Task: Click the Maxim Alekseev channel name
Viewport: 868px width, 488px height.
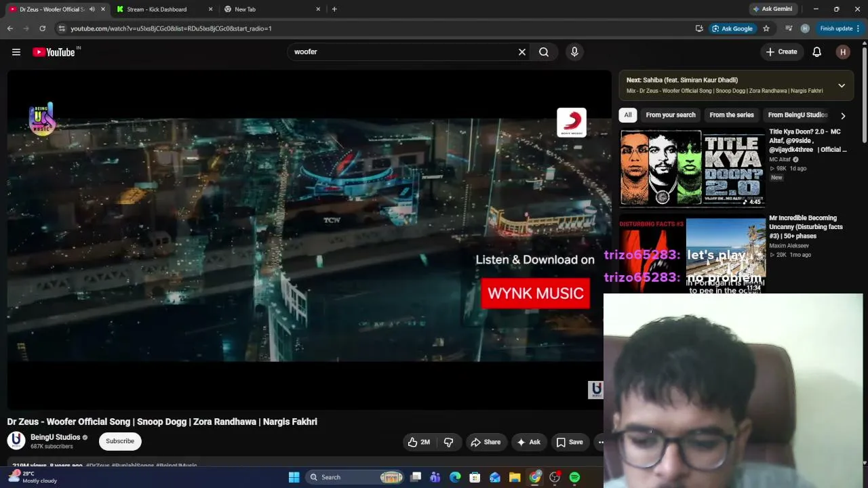Action: coord(790,245)
